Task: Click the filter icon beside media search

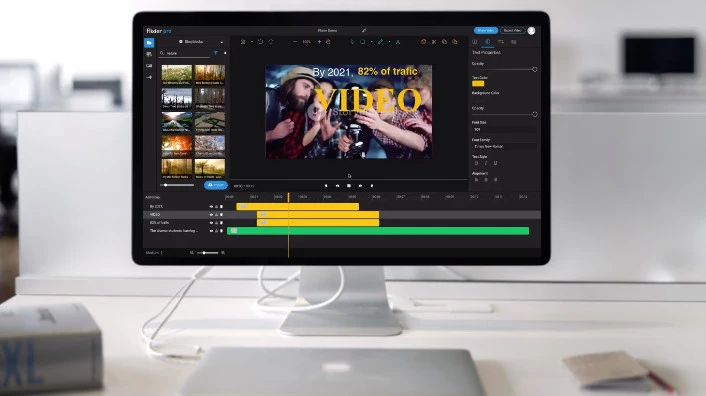Action: pos(216,53)
